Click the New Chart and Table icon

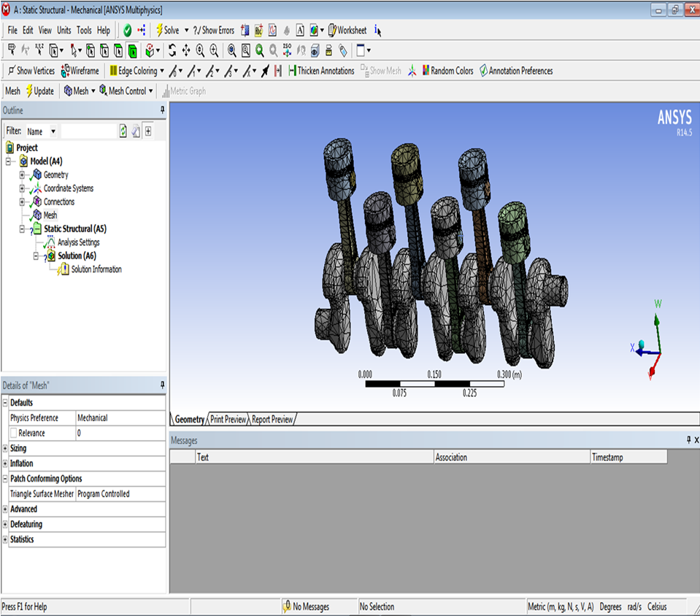[272, 31]
